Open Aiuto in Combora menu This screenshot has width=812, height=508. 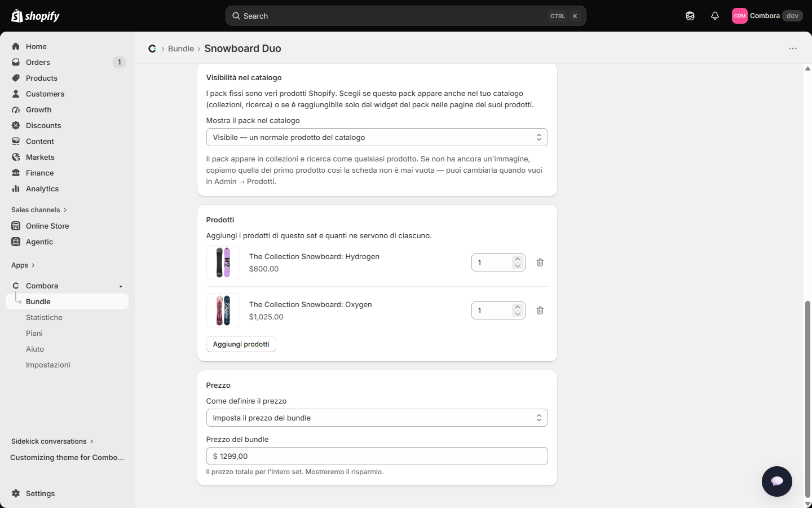35,349
